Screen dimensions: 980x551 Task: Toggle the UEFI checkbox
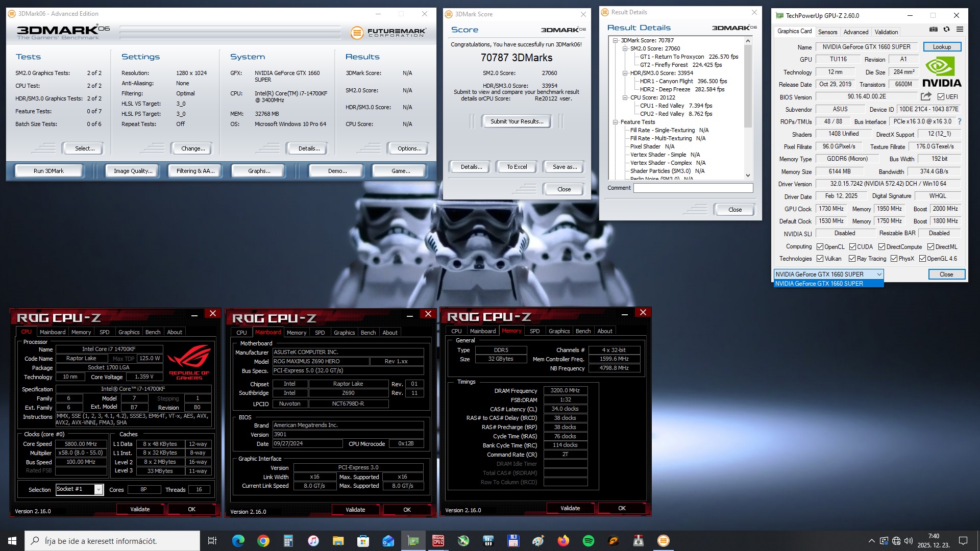941,97
